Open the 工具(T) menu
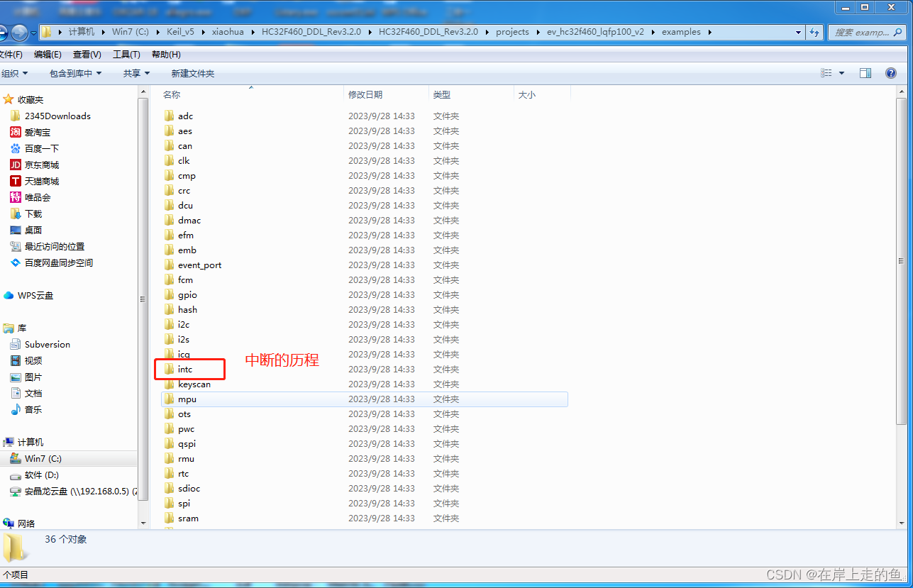This screenshot has width=913, height=588. [x=126, y=55]
